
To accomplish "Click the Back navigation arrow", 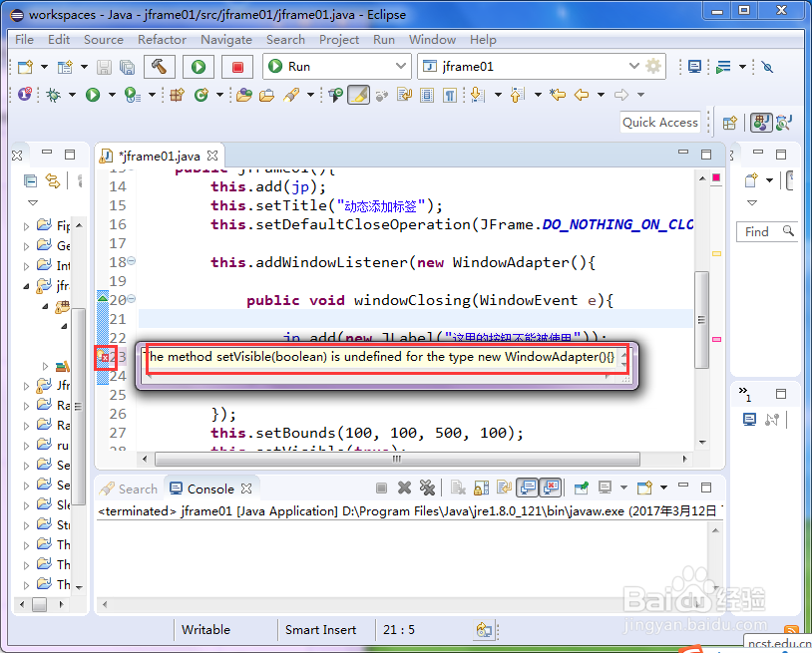I will coord(582,95).
